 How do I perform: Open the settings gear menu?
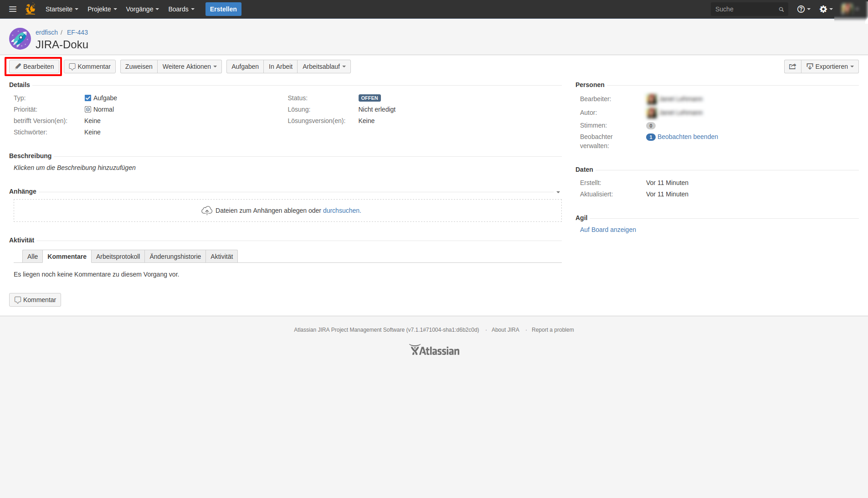(x=826, y=9)
